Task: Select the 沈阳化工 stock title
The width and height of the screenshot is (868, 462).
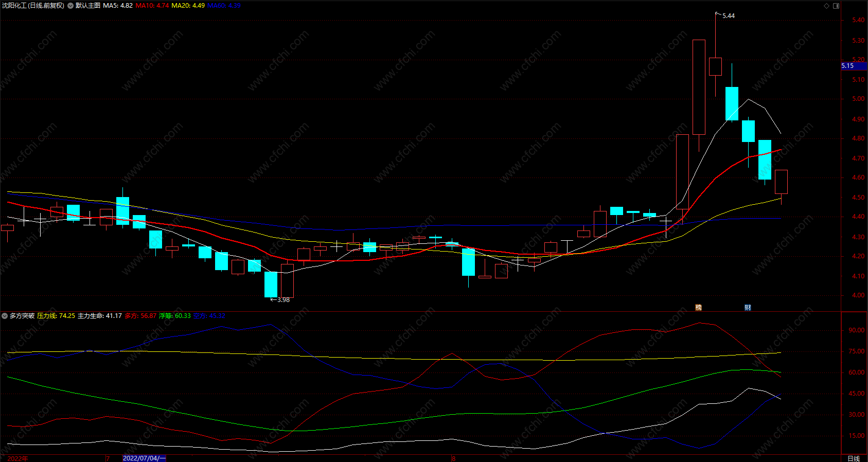Action: click(x=33, y=6)
